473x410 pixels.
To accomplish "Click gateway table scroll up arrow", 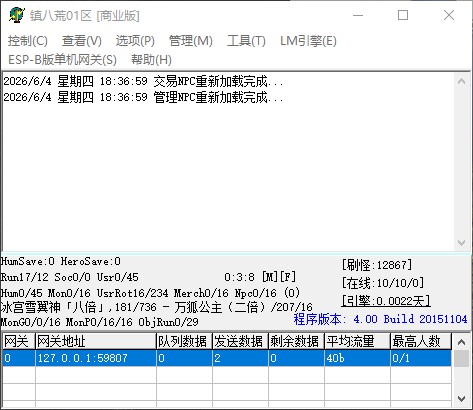I will click(462, 342).
